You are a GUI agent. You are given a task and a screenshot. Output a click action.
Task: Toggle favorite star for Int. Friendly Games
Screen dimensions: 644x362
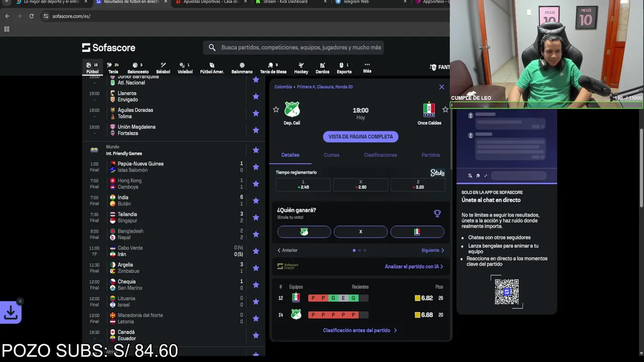pos(256,150)
